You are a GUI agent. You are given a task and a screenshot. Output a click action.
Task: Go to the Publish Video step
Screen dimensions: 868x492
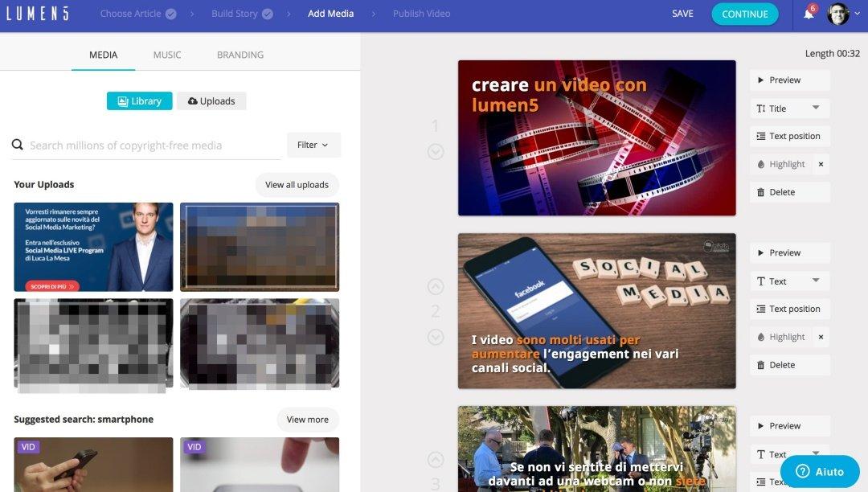[x=421, y=14]
